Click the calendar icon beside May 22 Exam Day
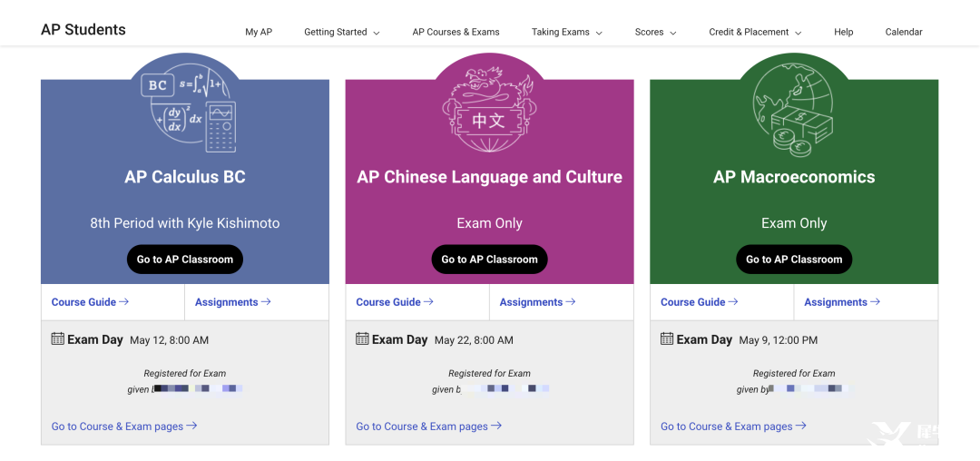The image size is (980, 461). point(362,338)
